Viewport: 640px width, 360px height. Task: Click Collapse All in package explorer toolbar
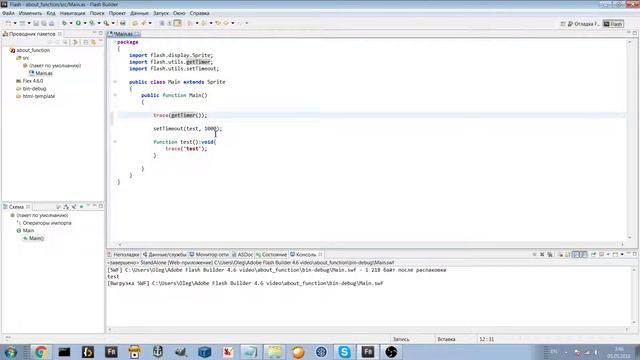click(x=85, y=42)
